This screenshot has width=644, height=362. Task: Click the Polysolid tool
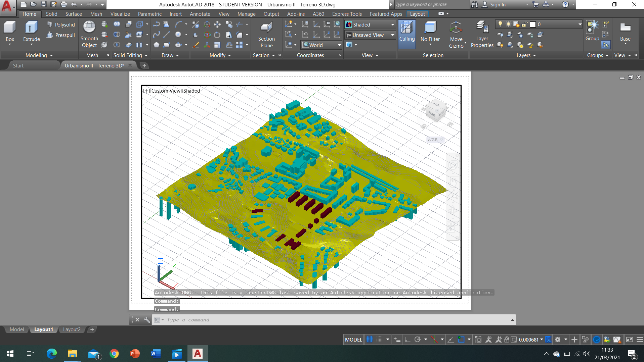[x=61, y=25]
